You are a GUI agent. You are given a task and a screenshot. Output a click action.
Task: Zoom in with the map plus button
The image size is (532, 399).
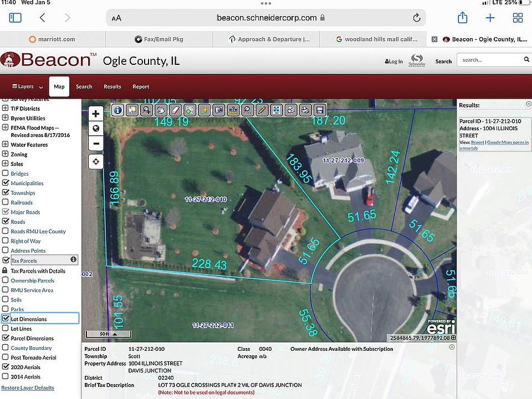click(96, 114)
